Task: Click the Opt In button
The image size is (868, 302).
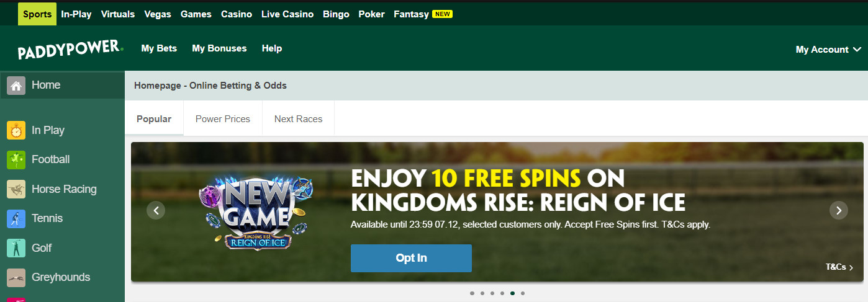Action: click(411, 258)
